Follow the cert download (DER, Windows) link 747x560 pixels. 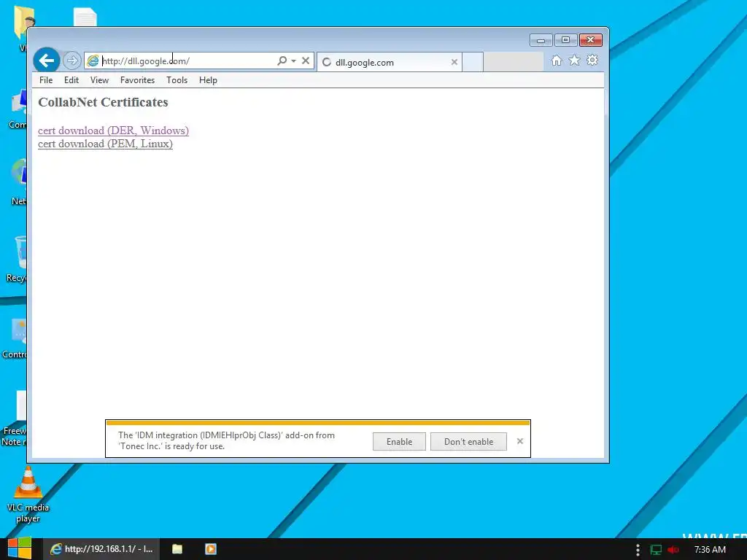(x=113, y=131)
